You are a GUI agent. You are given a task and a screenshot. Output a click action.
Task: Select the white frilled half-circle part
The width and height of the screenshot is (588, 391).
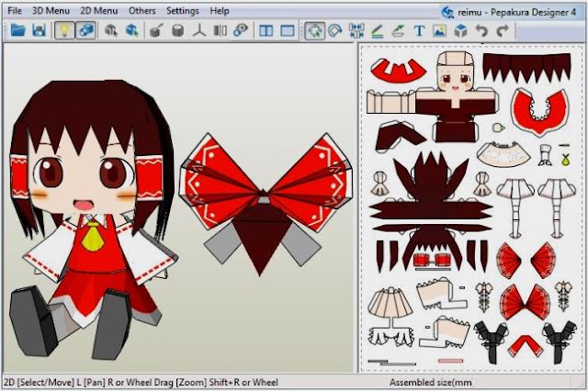coord(503,153)
